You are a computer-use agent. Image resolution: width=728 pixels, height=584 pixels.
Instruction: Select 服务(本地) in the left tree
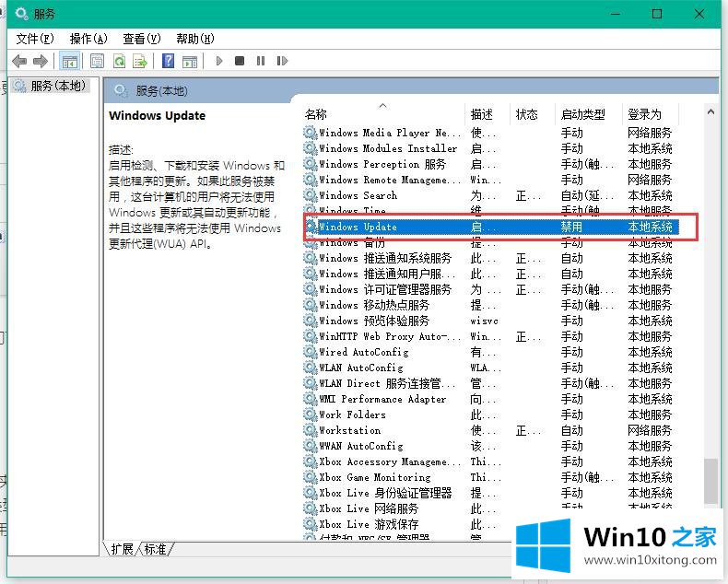(57, 86)
